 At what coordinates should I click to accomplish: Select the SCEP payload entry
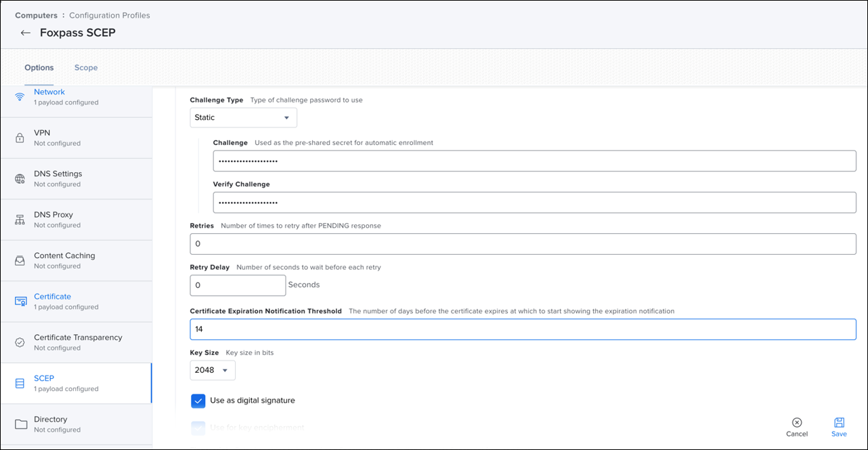click(76, 384)
